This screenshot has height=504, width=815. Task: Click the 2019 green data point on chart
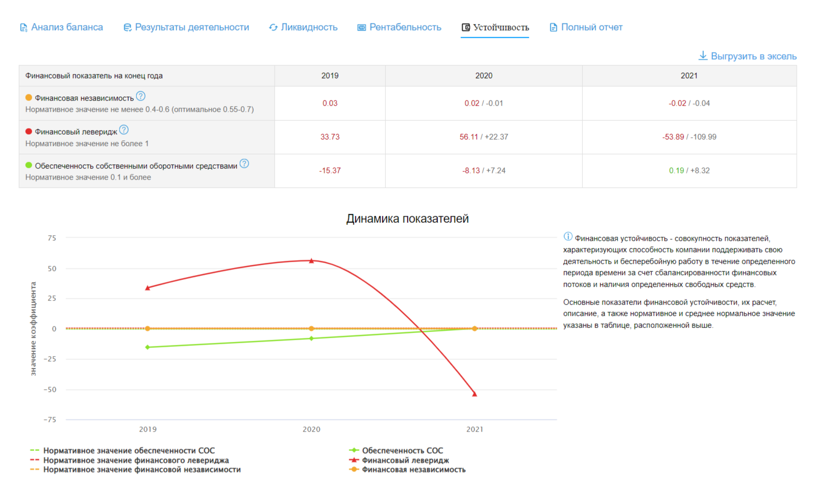[147, 347]
